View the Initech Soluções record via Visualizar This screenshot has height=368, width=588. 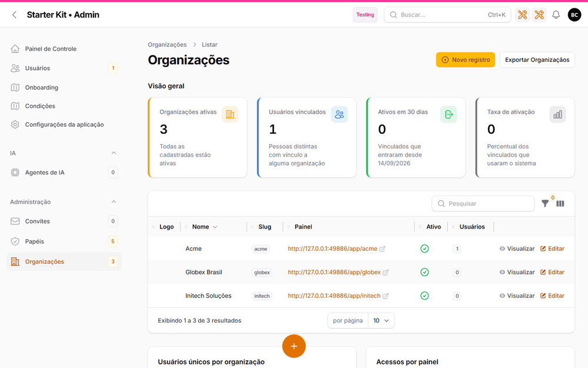click(x=517, y=296)
